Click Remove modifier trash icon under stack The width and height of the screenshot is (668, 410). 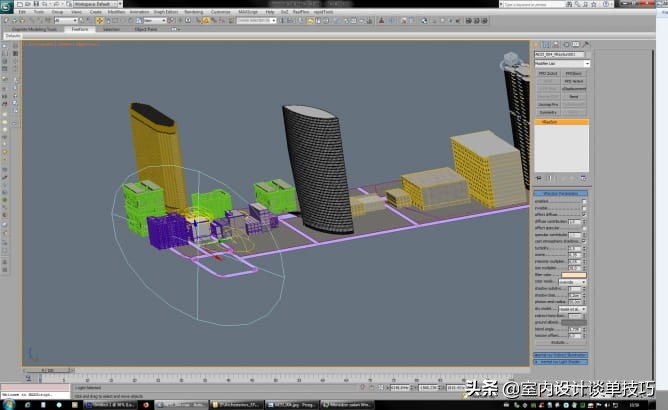point(563,177)
